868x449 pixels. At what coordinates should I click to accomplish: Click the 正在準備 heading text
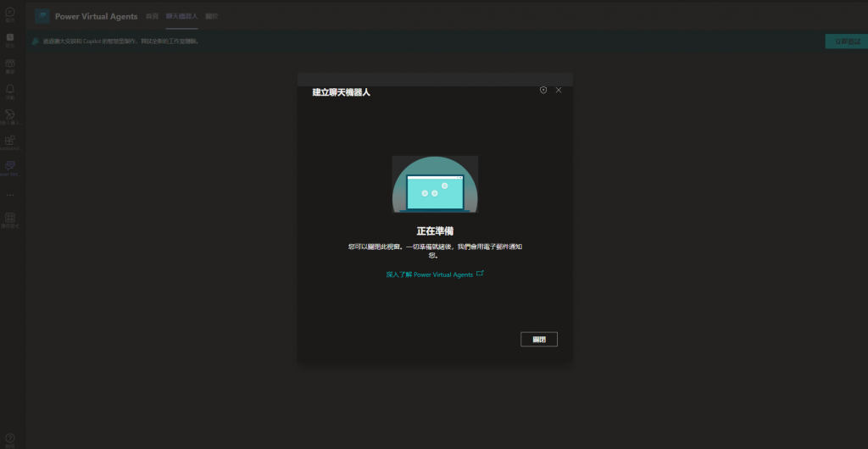[435, 231]
